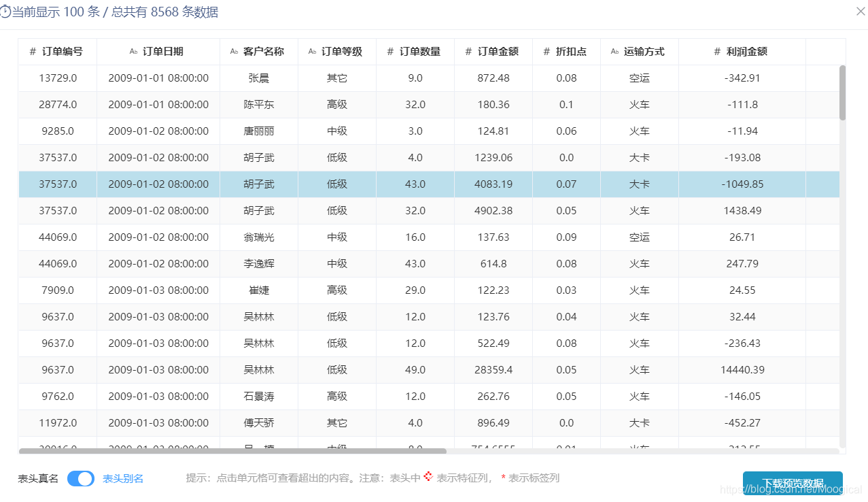Click the 订单等级 column header
This screenshot has width=868, height=502.
point(337,52)
